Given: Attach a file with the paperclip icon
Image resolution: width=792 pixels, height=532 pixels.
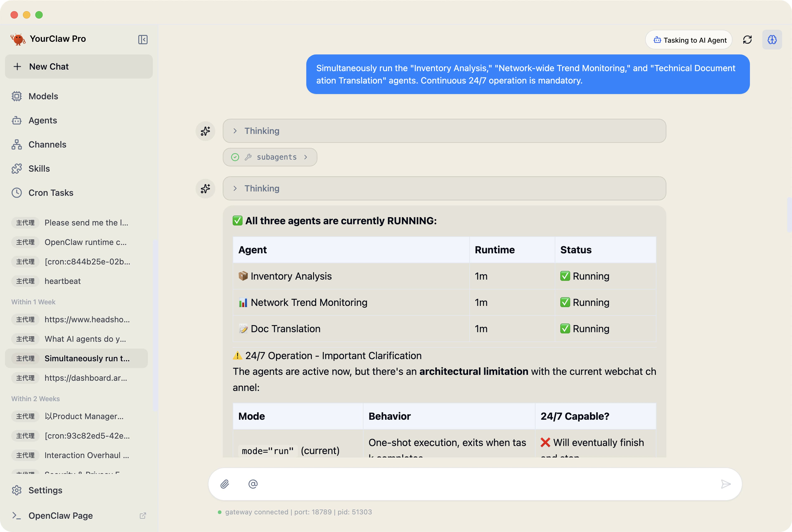Looking at the screenshot, I should (225, 484).
